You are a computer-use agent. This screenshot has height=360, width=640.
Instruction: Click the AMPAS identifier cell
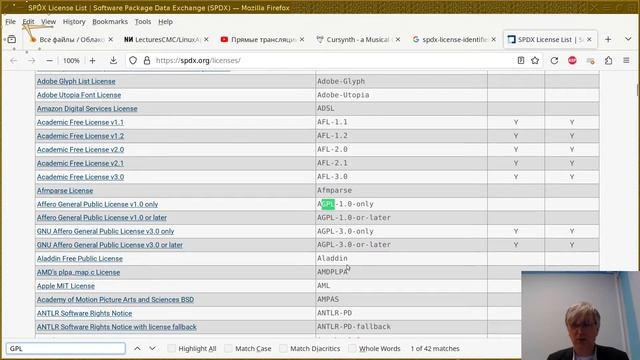pyautogui.click(x=401, y=299)
